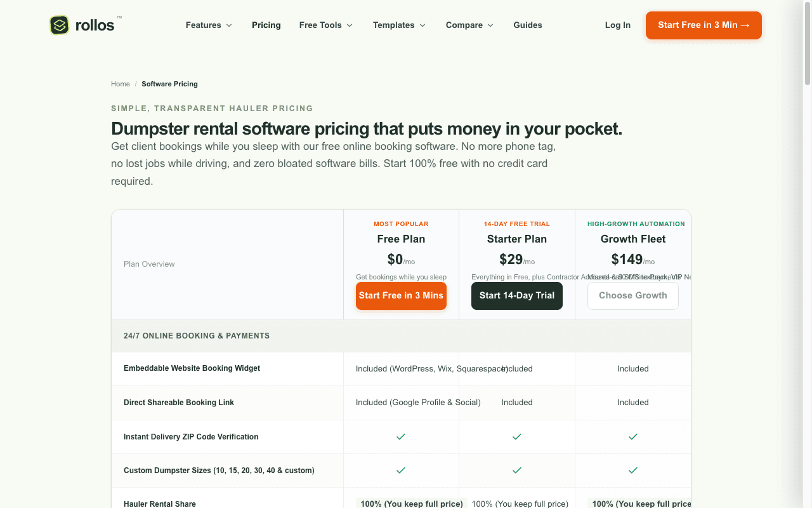The image size is (812, 508).
Task: Click the Growth Fleet heading
Action: click(x=633, y=239)
